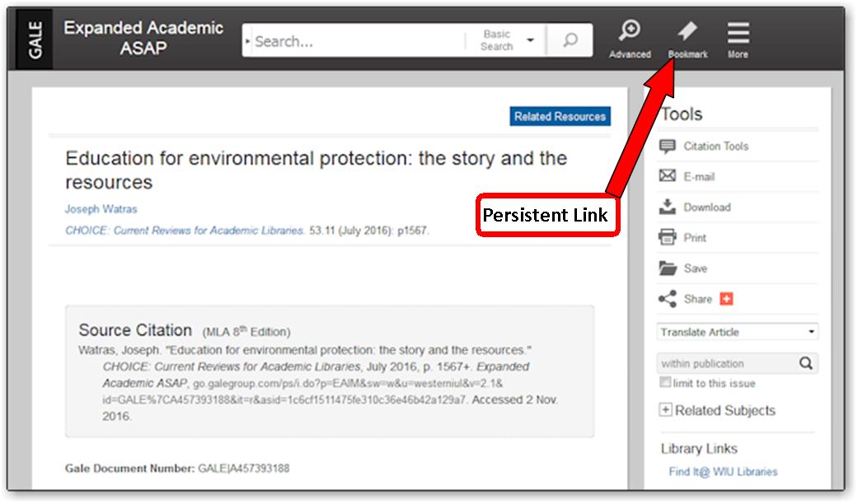Click the MLA 8th Edition label

pyautogui.click(x=246, y=331)
